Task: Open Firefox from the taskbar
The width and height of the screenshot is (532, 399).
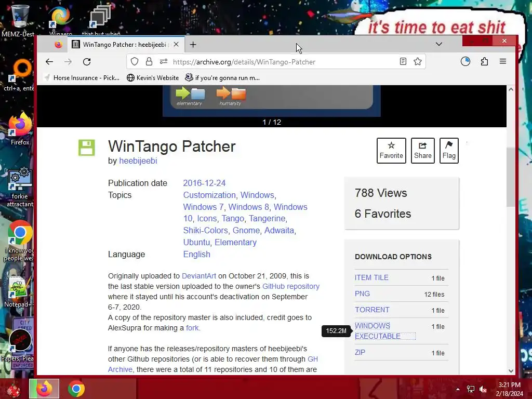Action: click(44, 389)
